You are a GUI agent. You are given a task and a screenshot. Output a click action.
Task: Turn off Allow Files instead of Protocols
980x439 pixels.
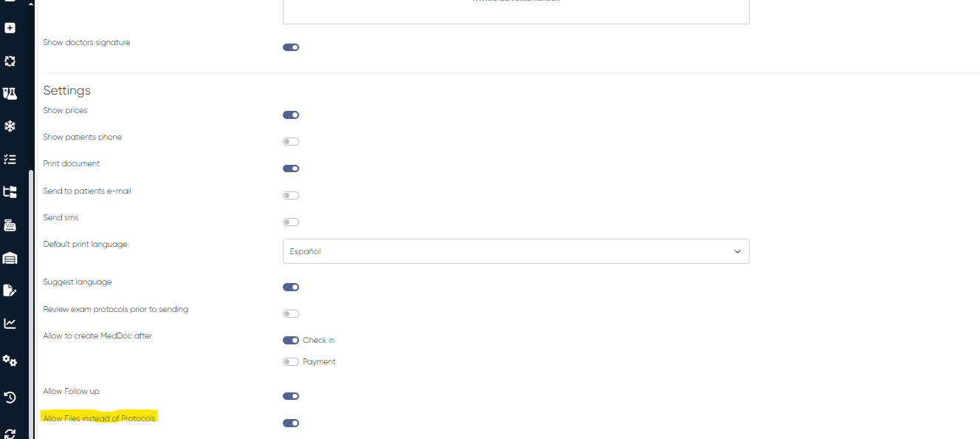291,423
